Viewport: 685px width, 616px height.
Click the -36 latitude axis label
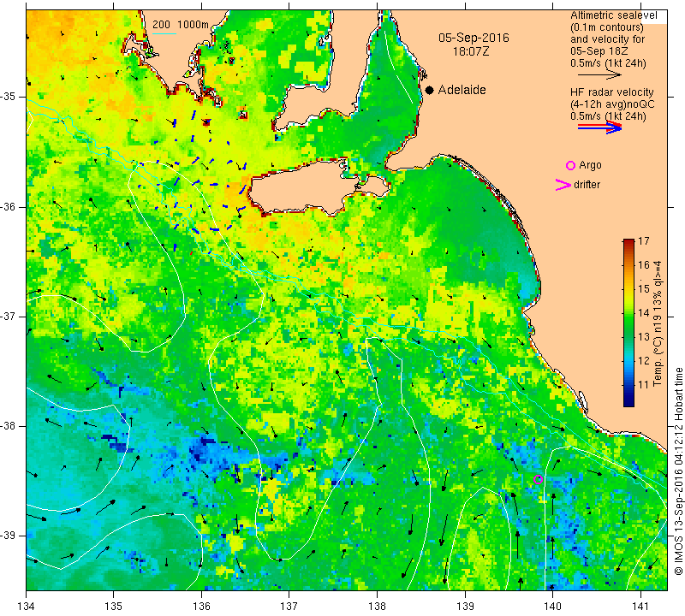point(8,206)
